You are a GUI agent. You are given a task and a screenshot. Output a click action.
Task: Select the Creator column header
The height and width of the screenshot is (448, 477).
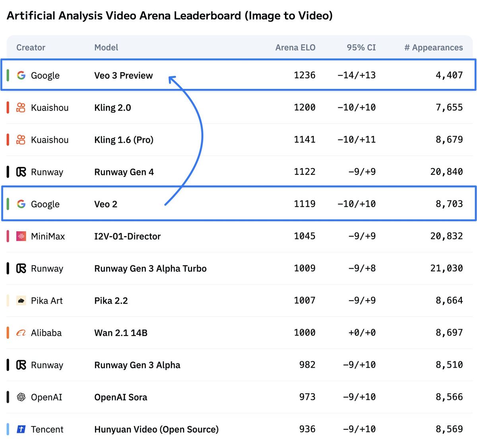click(31, 47)
